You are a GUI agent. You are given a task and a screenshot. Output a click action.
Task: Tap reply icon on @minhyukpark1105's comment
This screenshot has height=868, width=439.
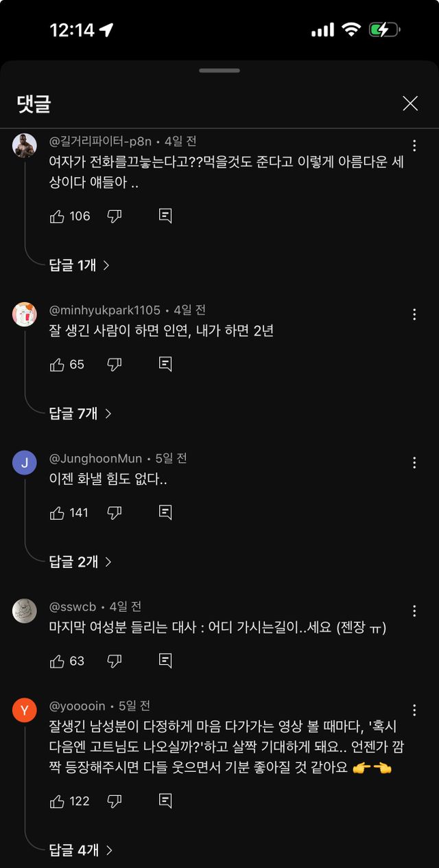(165, 365)
